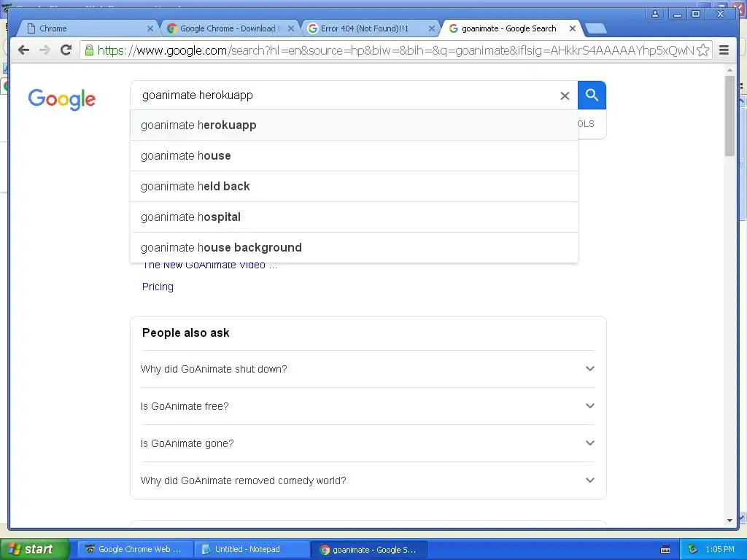747x560 pixels.
Task: Choose suggestion goanimate house background
Action: (354, 248)
